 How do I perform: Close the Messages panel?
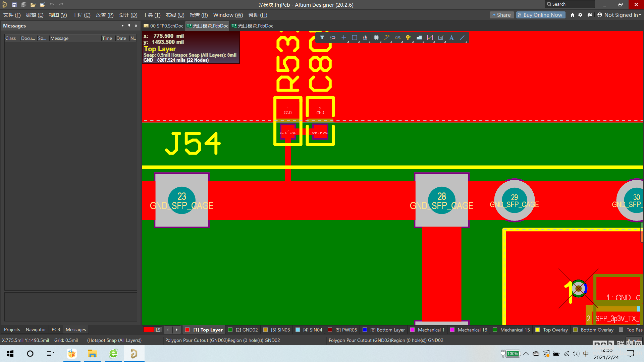(136, 25)
